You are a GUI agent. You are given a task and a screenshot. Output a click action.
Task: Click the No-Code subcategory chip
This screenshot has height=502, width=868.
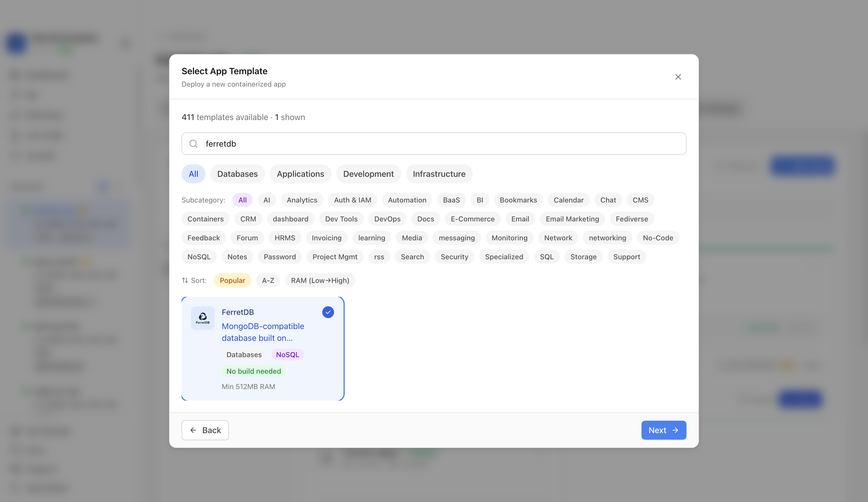click(x=658, y=238)
